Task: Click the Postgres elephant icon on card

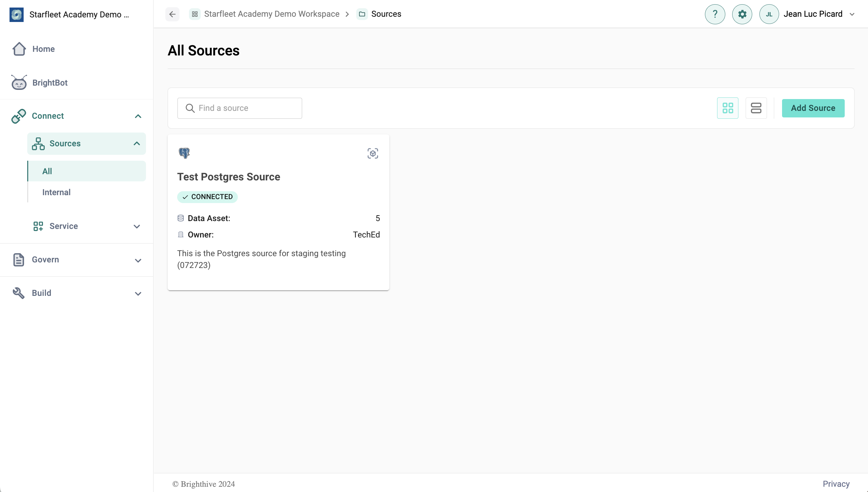Action: (184, 153)
